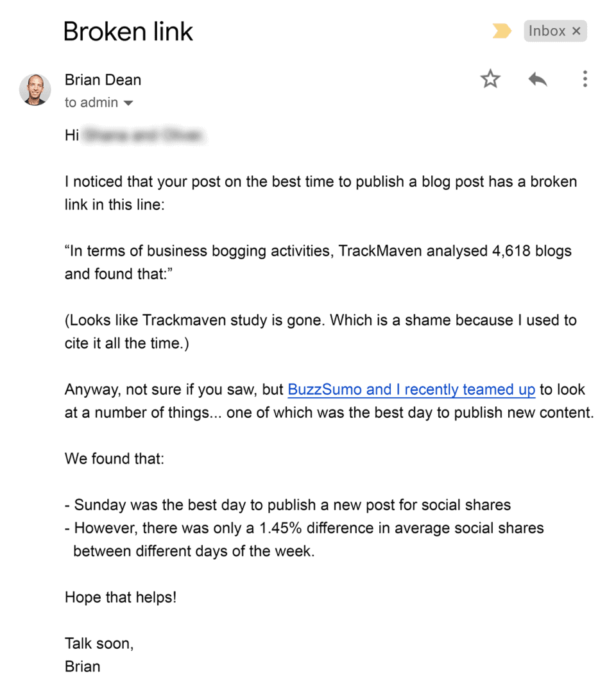
Task: Click the blurred recipient names after 'Hi'
Action: point(144,135)
